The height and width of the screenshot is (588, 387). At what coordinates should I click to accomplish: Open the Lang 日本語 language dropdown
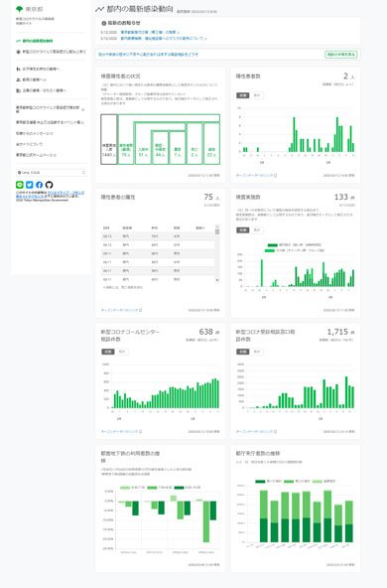tap(51, 173)
